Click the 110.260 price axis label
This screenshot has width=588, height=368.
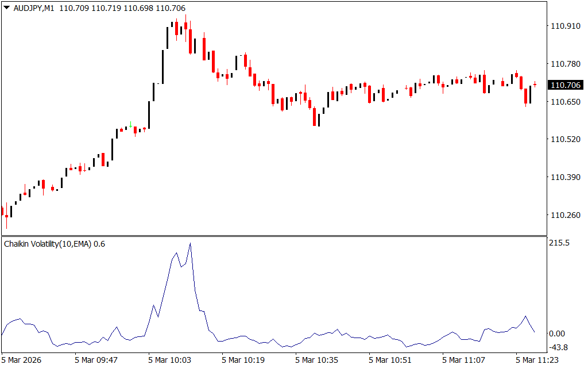click(x=565, y=215)
